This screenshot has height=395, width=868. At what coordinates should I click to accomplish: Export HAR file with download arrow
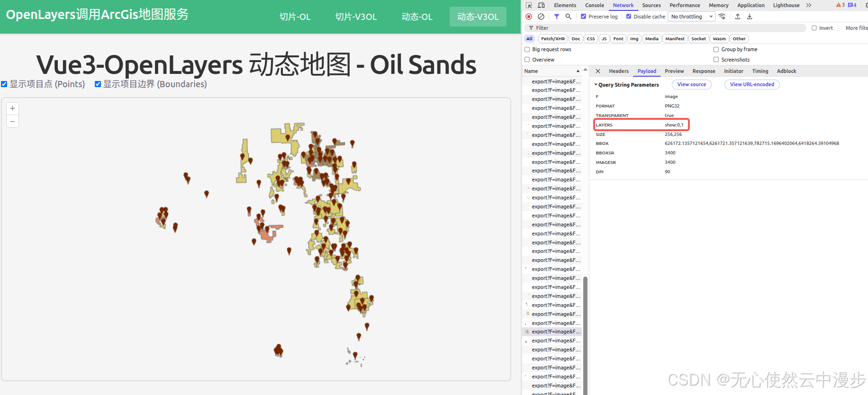(x=750, y=17)
